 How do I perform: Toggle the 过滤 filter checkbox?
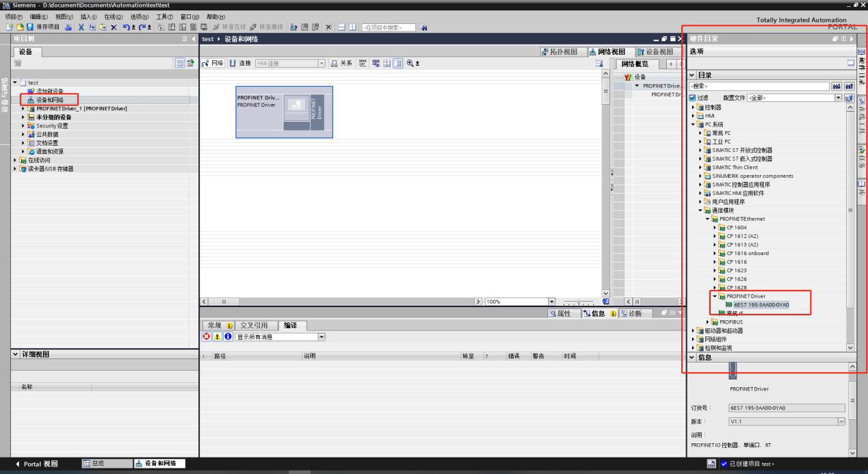692,98
